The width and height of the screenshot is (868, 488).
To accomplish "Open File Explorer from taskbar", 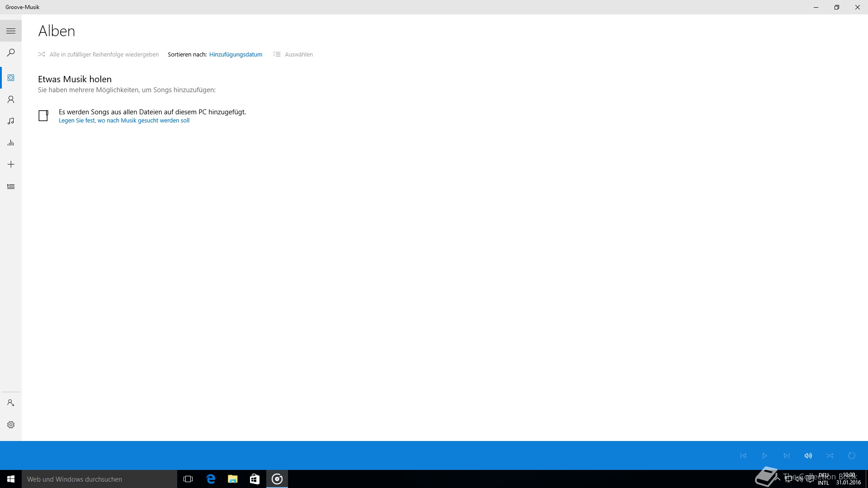I will (232, 479).
